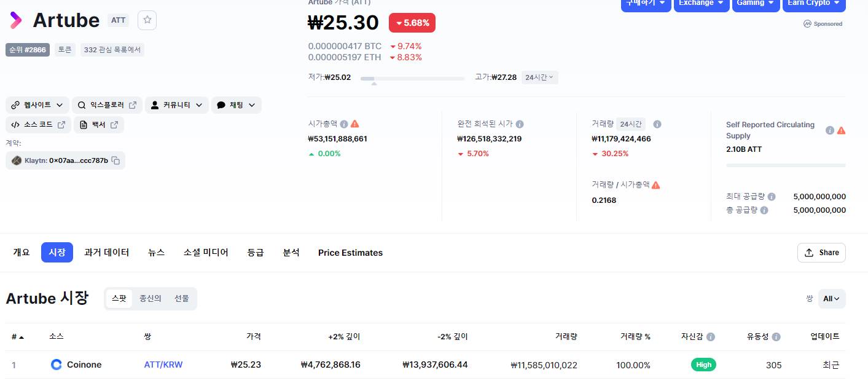Click the volume/market cap warning icon
Viewport: 868px width, 383px height.
pyautogui.click(x=655, y=184)
